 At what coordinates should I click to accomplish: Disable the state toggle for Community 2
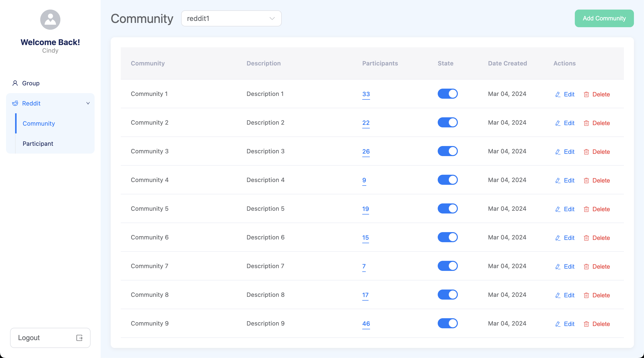coord(448,123)
